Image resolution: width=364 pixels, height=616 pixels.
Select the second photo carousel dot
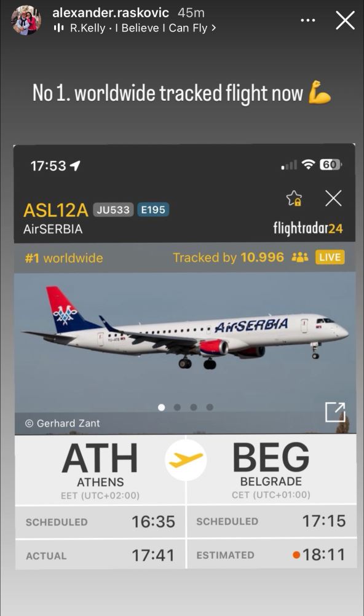[x=177, y=408]
